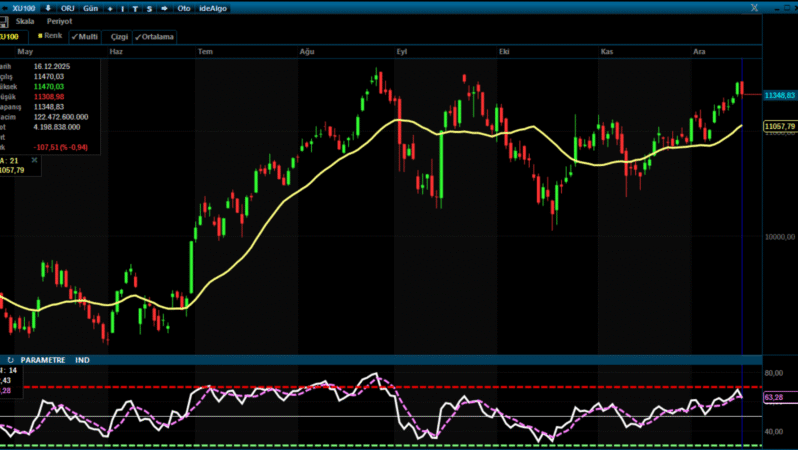This screenshot has width=798, height=450.
Task: Click the refresh icon beside PARAMETRE
Action: [9, 360]
